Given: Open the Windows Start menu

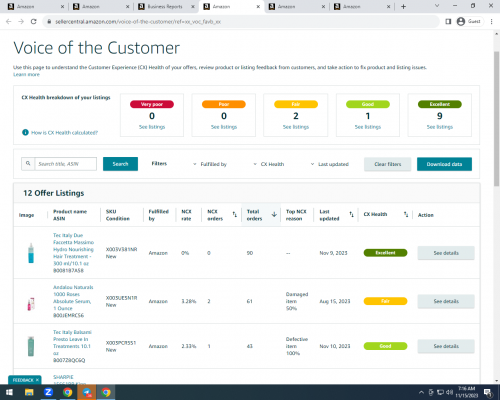Looking at the screenshot, I should [9, 392].
